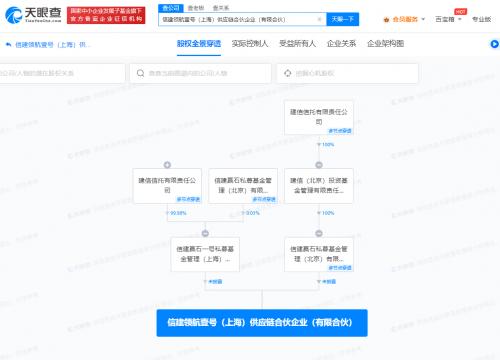
Task: Collapse the minus node above the lower 信建嘉石私募基金管理（北京）
Action: click(319, 233)
